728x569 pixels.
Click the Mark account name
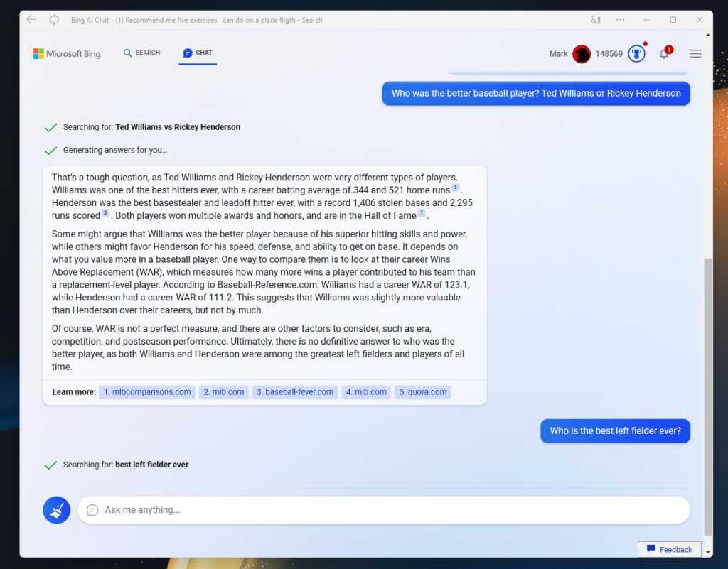(558, 54)
